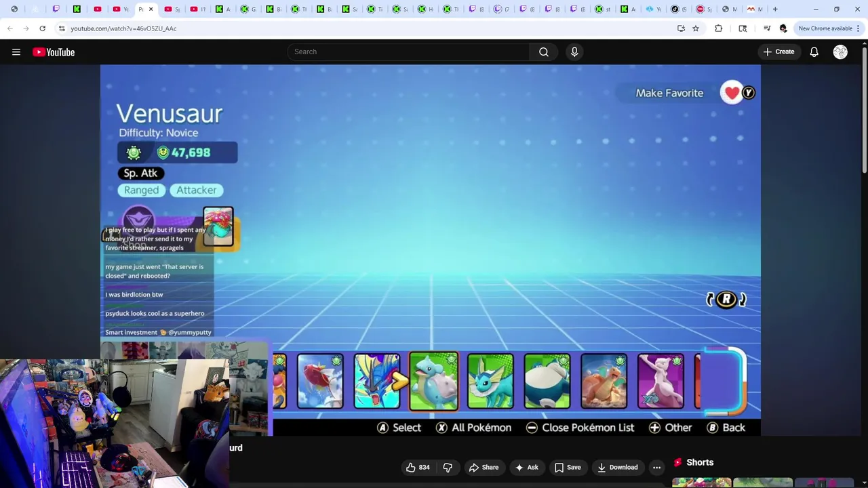
Task: Click the Ask button
Action: (526, 467)
